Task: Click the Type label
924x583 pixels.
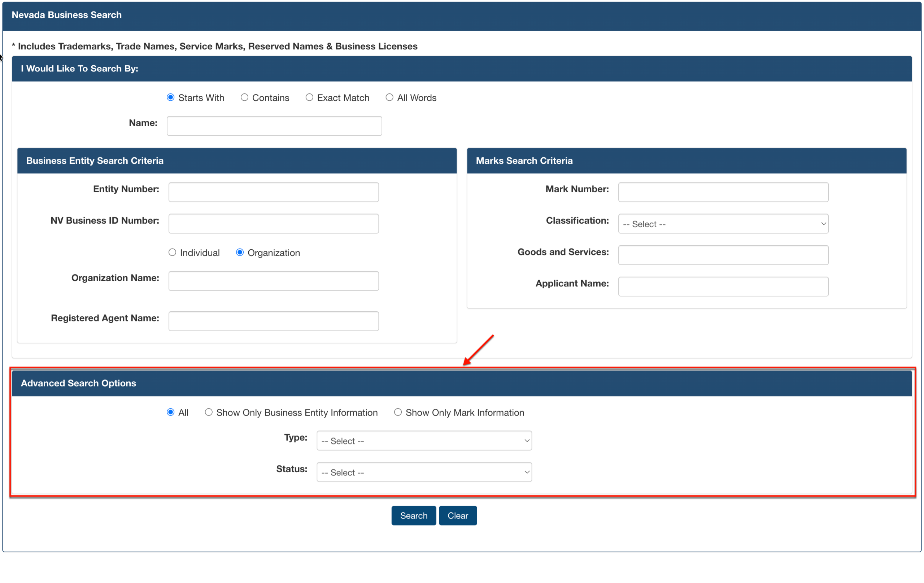Action: [x=296, y=438]
